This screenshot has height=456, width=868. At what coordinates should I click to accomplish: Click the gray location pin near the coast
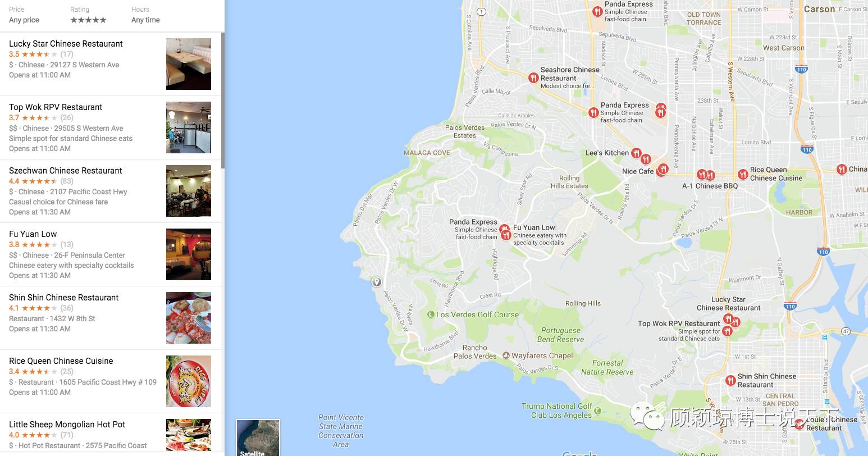(377, 281)
